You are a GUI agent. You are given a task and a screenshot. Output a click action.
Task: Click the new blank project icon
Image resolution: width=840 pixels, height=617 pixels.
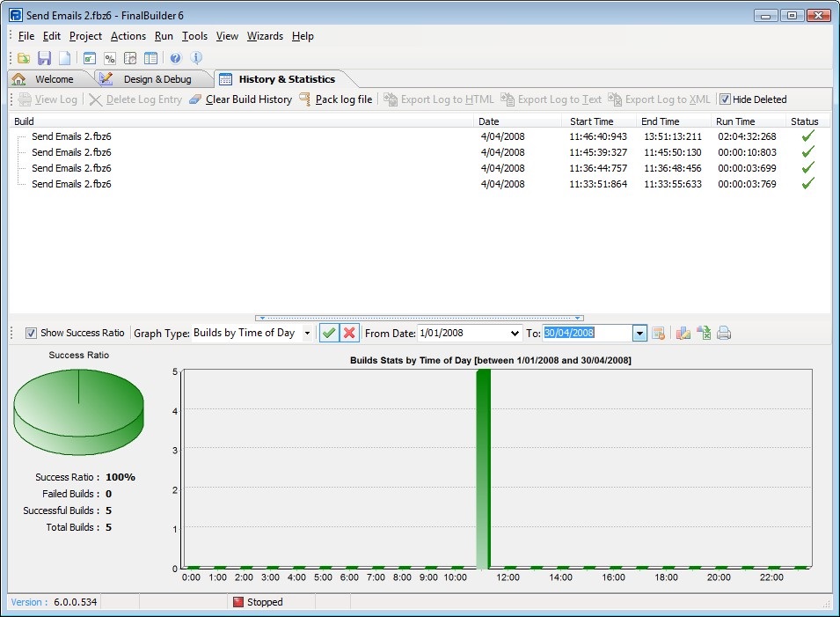click(x=64, y=58)
